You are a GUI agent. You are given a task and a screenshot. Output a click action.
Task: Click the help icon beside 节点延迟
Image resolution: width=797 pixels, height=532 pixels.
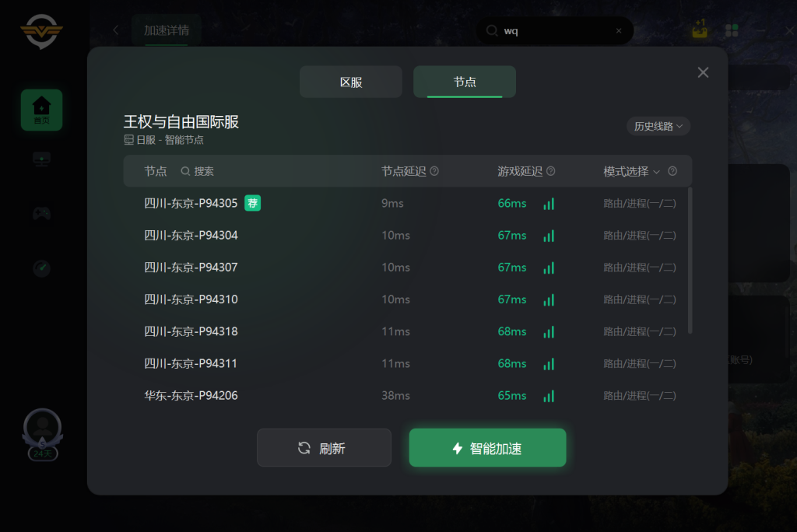tap(434, 171)
